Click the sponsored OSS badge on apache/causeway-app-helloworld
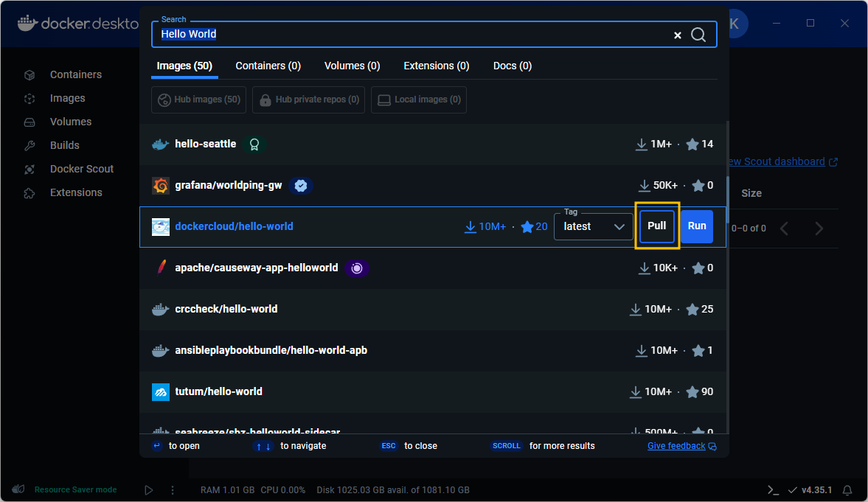Image resolution: width=868 pixels, height=502 pixels. click(x=357, y=268)
